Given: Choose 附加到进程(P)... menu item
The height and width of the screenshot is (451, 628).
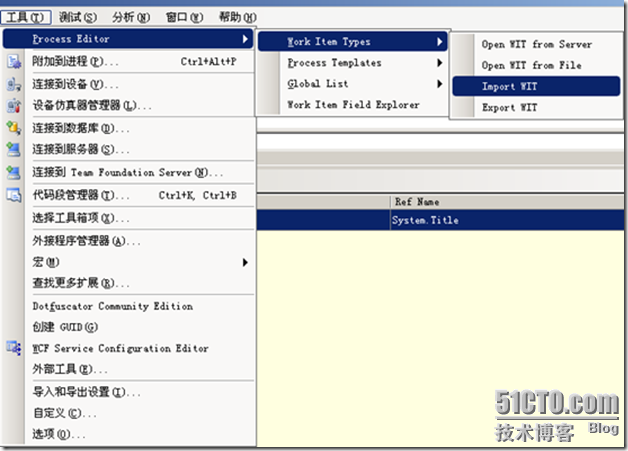Looking at the screenshot, I should 128,62.
